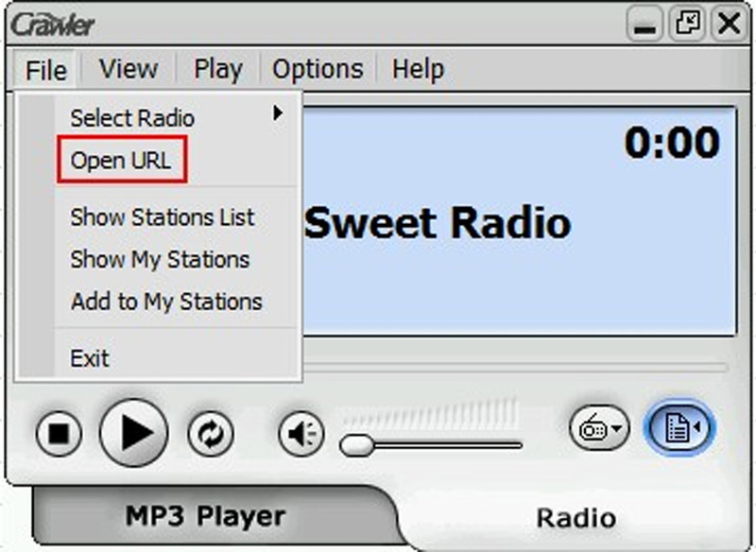The image size is (756, 552).
Task: Open the Play menu
Action: tap(218, 69)
